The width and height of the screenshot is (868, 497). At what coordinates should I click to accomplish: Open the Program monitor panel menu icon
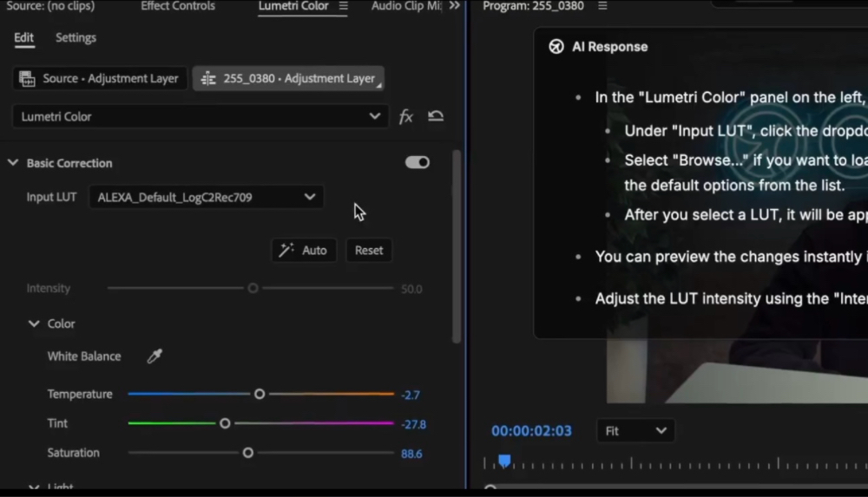[602, 6]
